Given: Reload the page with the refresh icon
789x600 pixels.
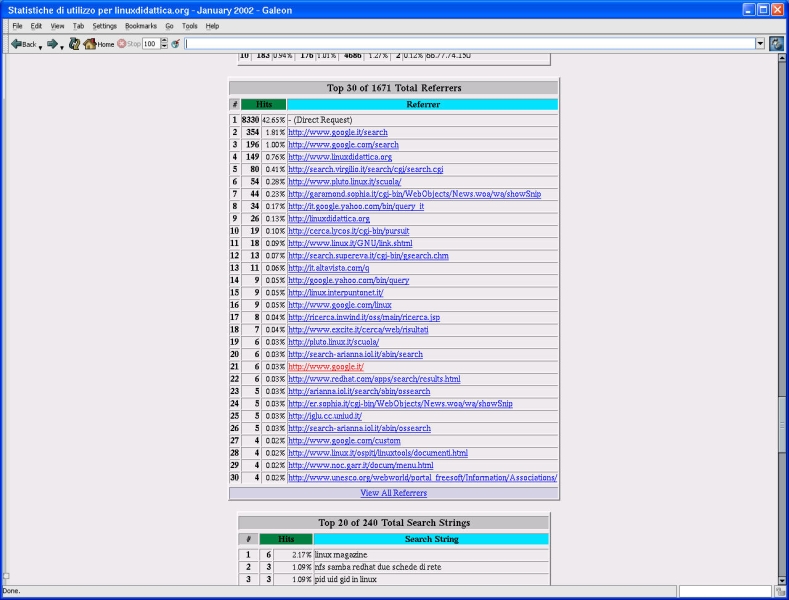Looking at the screenshot, I should pyautogui.click(x=74, y=44).
